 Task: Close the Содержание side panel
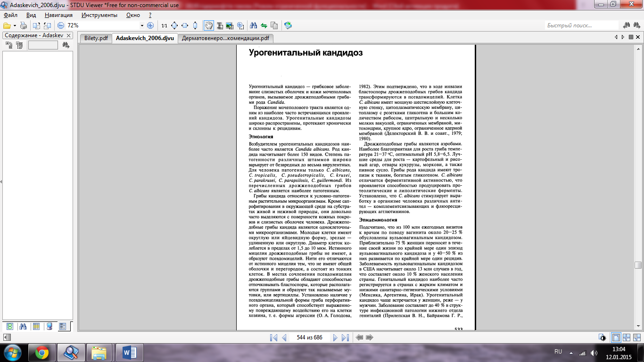(68, 35)
